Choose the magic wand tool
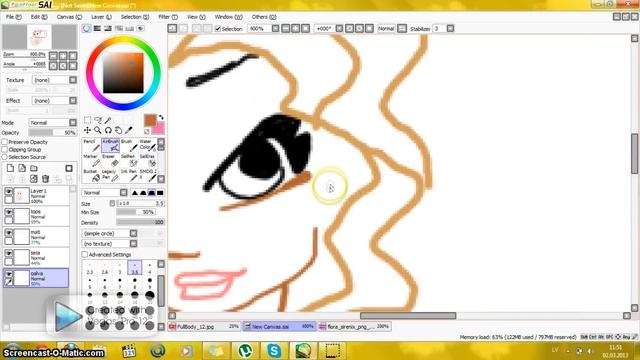 tap(108, 120)
